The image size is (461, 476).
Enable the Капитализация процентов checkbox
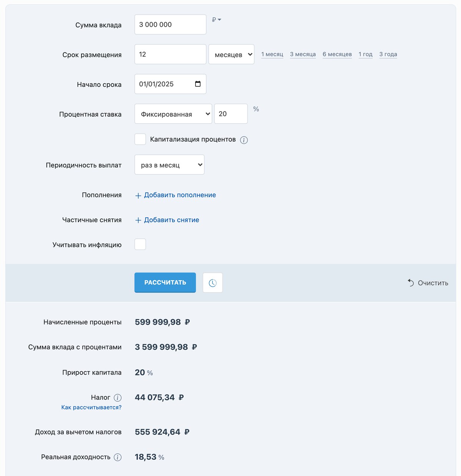coord(140,139)
